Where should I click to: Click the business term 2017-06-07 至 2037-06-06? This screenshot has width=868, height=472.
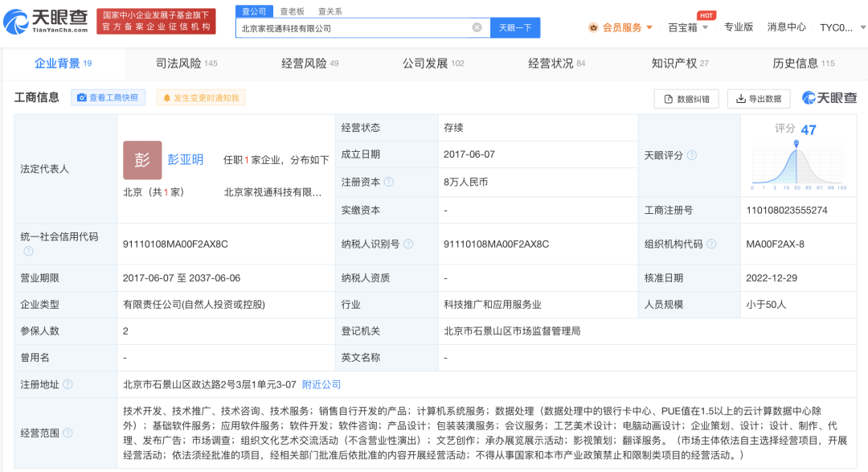[182, 278]
